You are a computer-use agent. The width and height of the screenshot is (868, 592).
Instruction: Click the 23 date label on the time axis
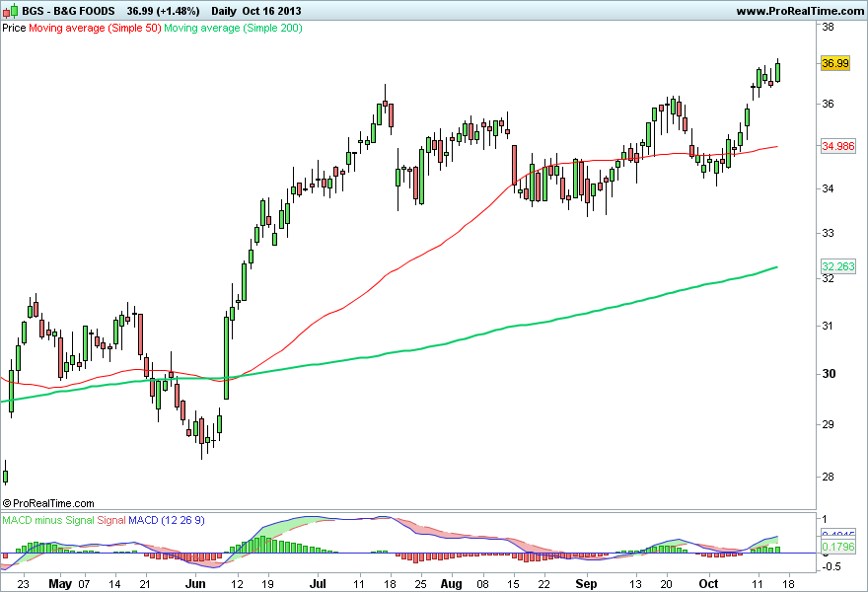pos(24,584)
